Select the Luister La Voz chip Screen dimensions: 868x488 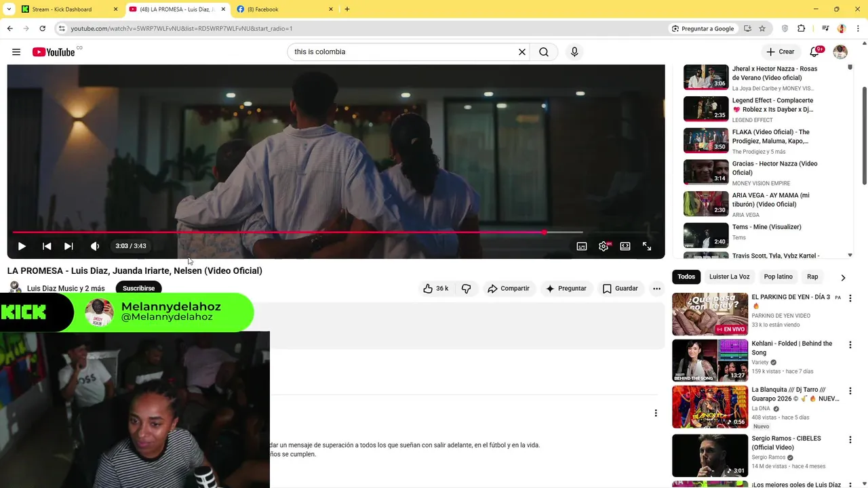coord(730,277)
